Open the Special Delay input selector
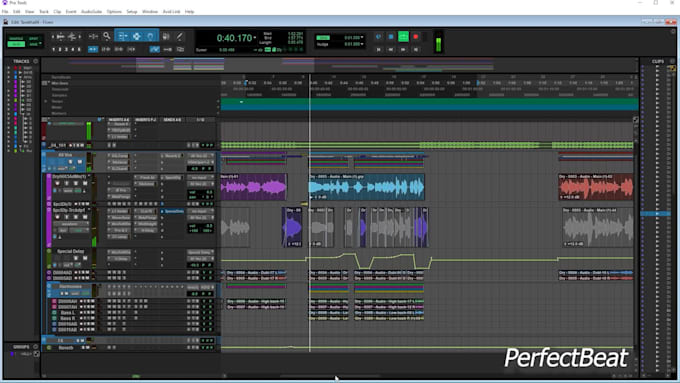Image resolution: width=680 pixels, height=383 pixels. pyautogui.click(x=200, y=252)
